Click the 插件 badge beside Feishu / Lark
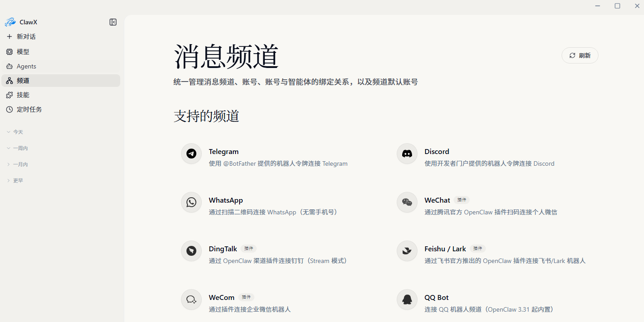The image size is (644, 322). pos(478,249)
